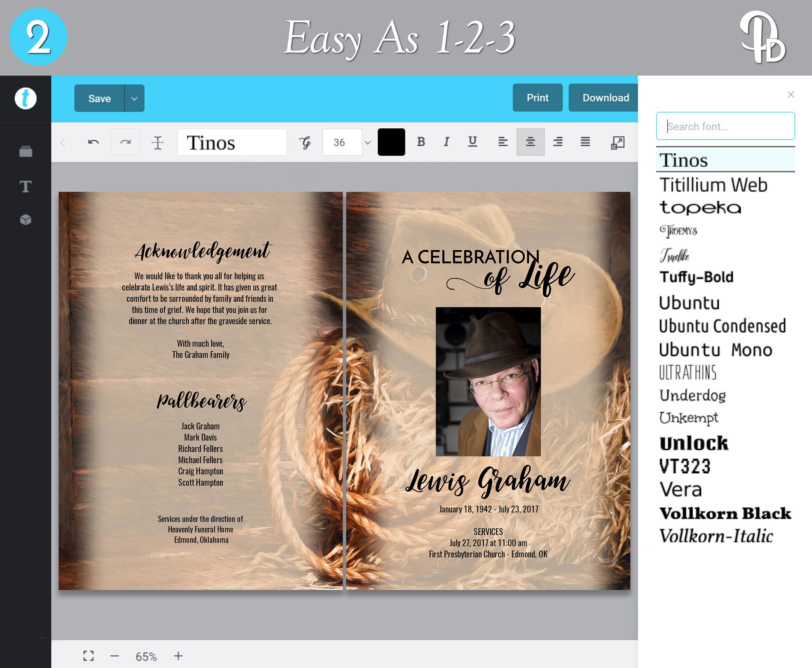This screenshot has height=668, width=812.
Task: Open the text color swatch
Action: coord(391,142)
